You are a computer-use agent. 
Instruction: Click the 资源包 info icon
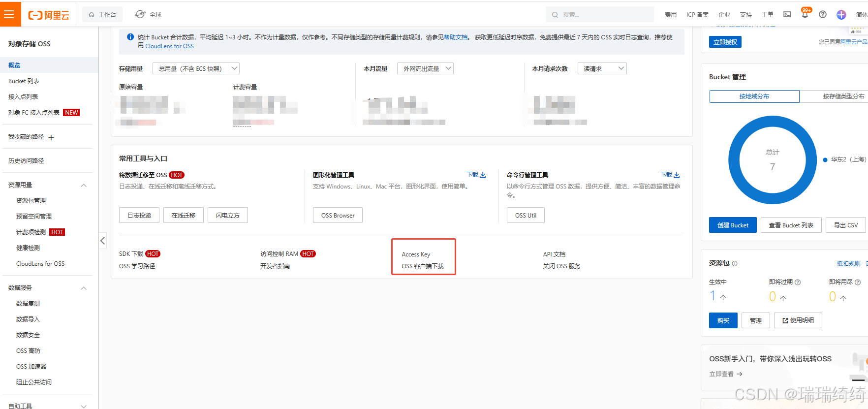pos(735,264)
